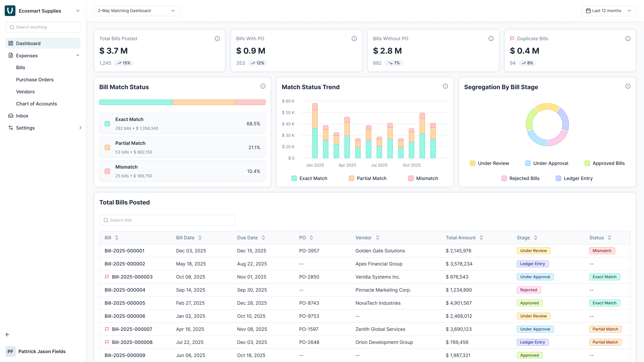Image resolution: width=644 pixels, height=362 pixels.
Task: Click the Ecosmart Supplies logo icon
Action: (10, 11)
